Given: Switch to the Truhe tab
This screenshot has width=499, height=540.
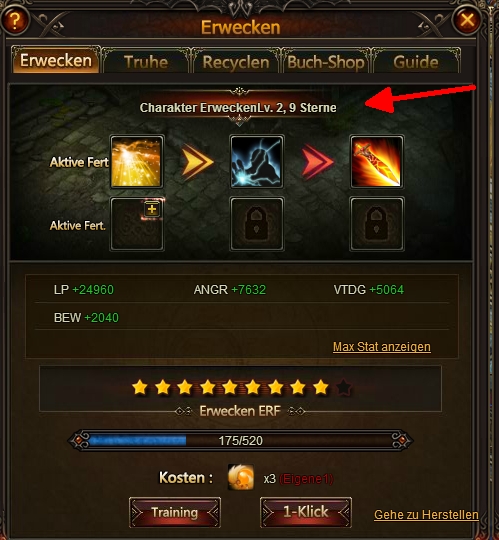Looking at the screenshot, I should [146, 62].
